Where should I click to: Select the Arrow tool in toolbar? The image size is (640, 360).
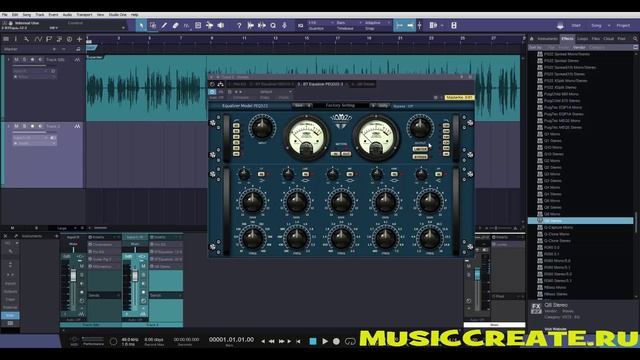tap(141, 26)
